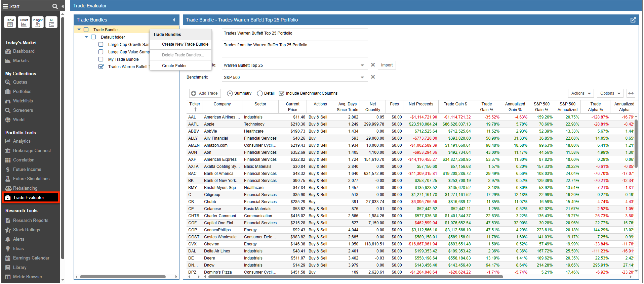Toggle column width fit arrows button

(x=631, y=93)
